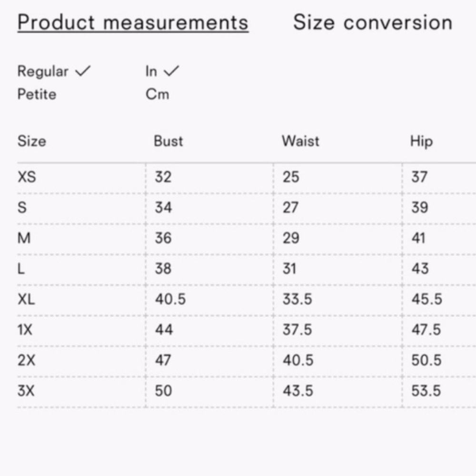Image resolution: width=476 pixels, height=476 pixels.
Task: Click the Bust column header
Action: (168, 141)
